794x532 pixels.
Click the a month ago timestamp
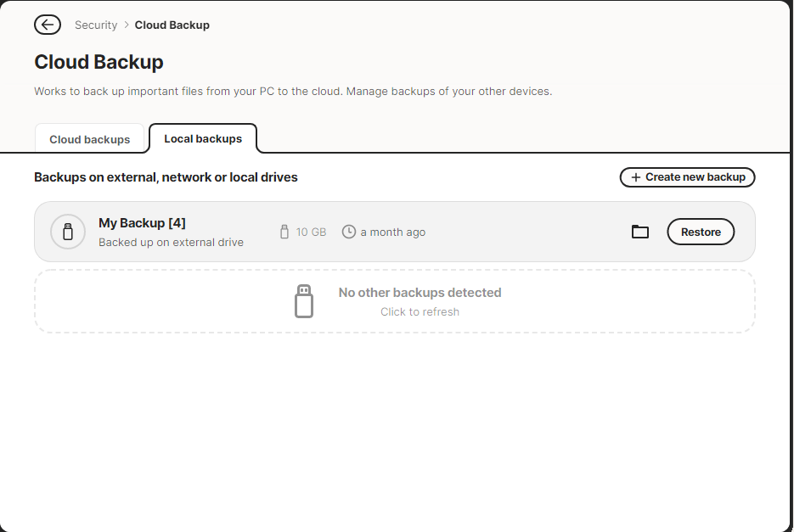(393, 232)
